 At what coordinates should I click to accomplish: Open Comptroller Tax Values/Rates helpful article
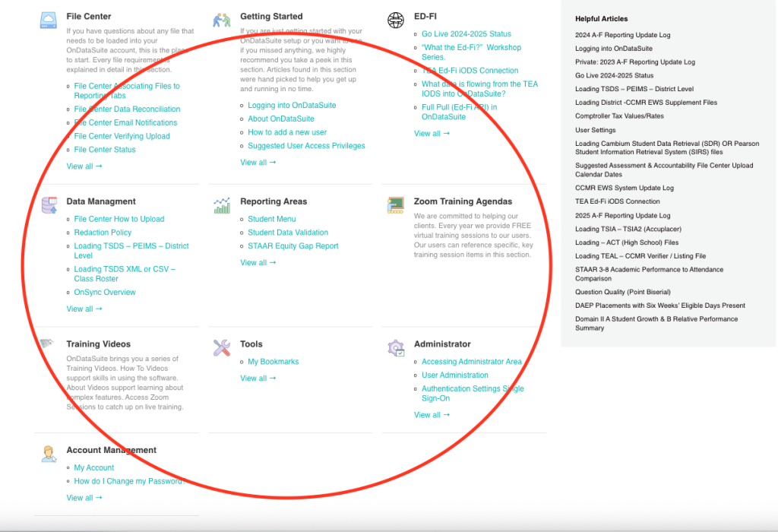(x=619, y=116)
